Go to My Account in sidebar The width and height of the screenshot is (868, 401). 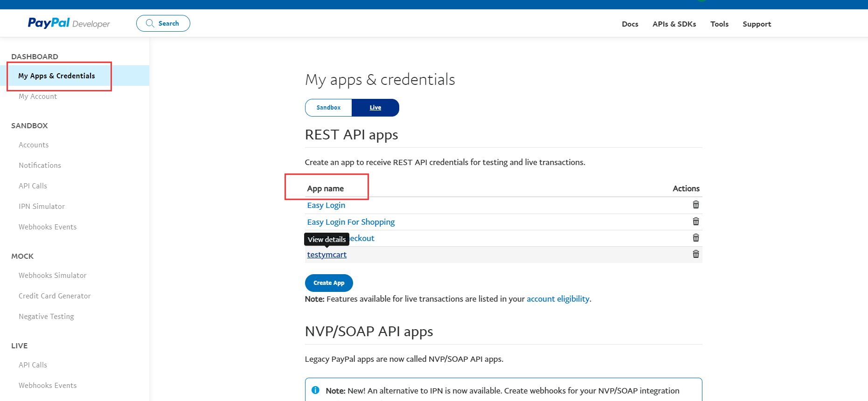(x=38, y=97)
